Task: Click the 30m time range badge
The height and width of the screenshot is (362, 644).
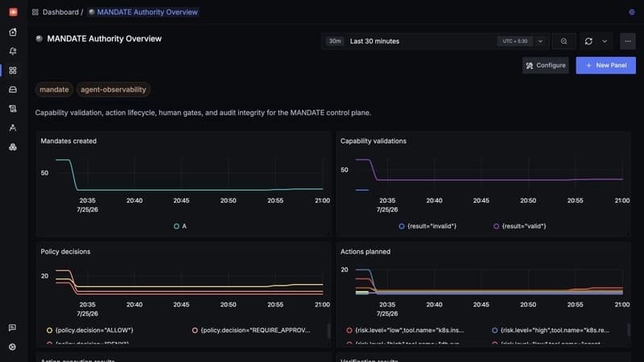Action: [x=335, y=41]
